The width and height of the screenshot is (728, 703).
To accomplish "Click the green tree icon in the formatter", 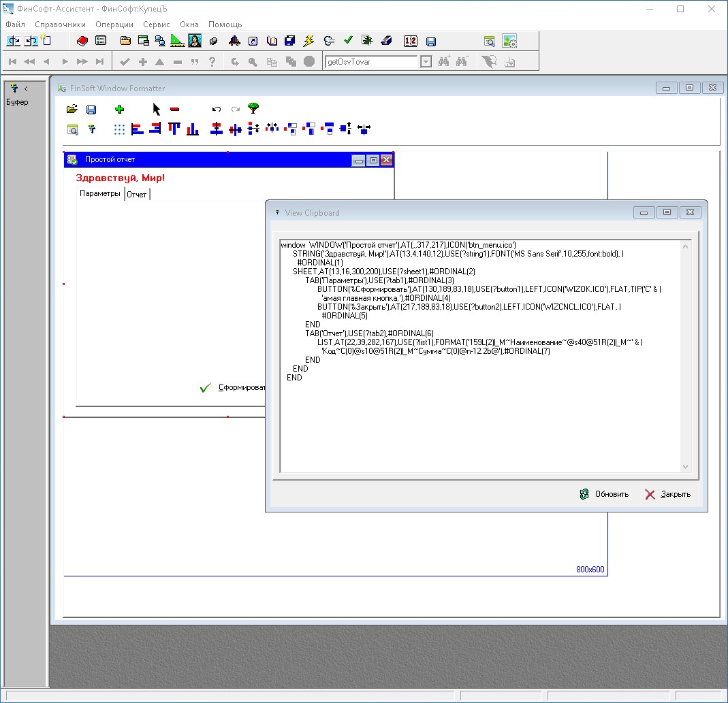I will click(x=253, y=108).
